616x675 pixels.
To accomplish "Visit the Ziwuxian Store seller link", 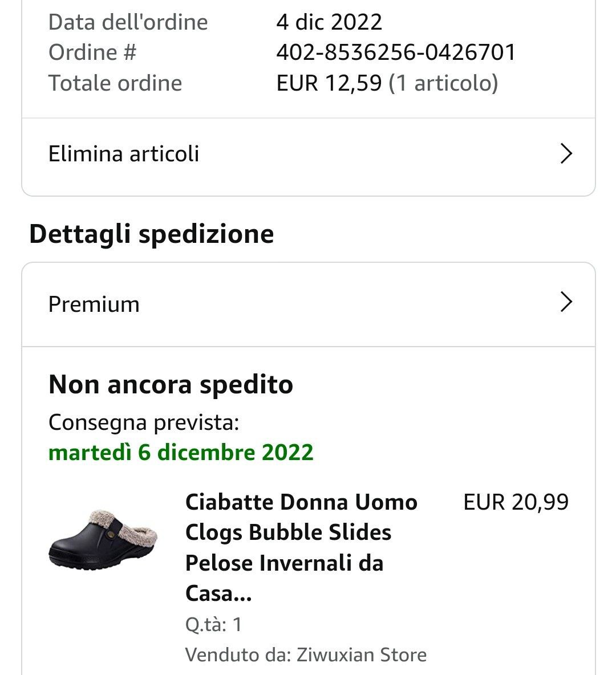I will [x=362, y=654].
